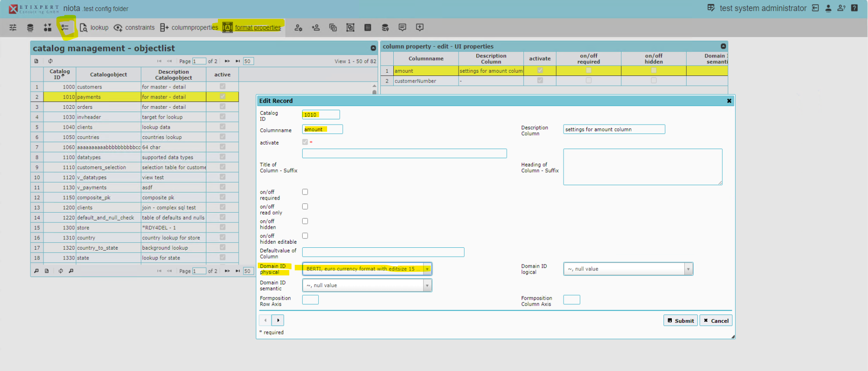Open the highlighted checklist icon in toolbar
The height and width of the screenshot is (371, 868).
tap(65, 28)
